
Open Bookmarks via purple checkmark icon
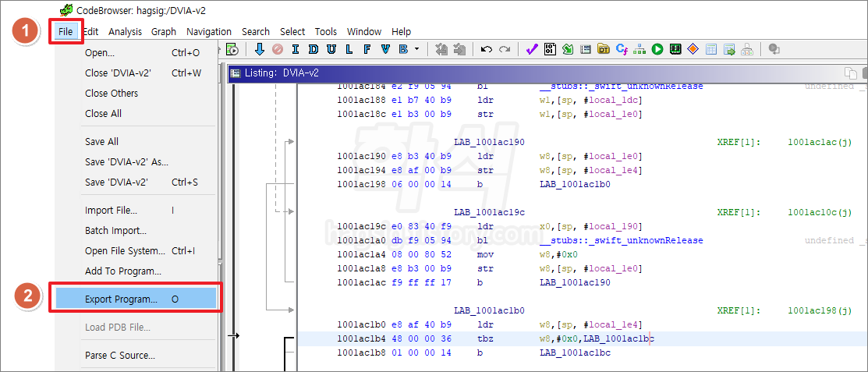[532, 49]
